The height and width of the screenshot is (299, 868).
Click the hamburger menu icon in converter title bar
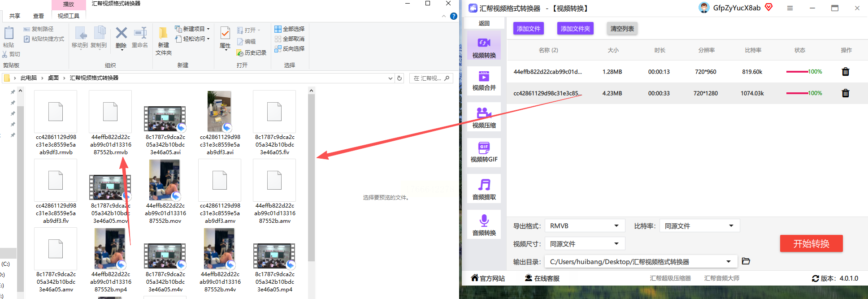click(790, 8)
